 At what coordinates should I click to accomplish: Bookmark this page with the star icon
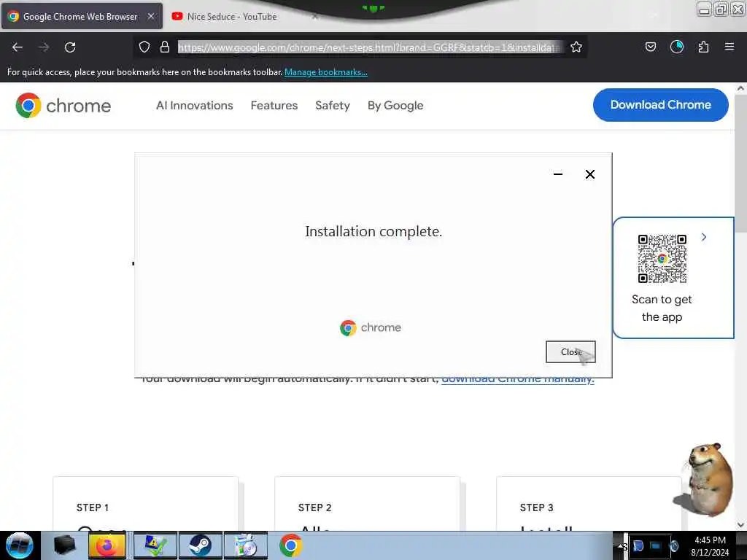[576, 47]
